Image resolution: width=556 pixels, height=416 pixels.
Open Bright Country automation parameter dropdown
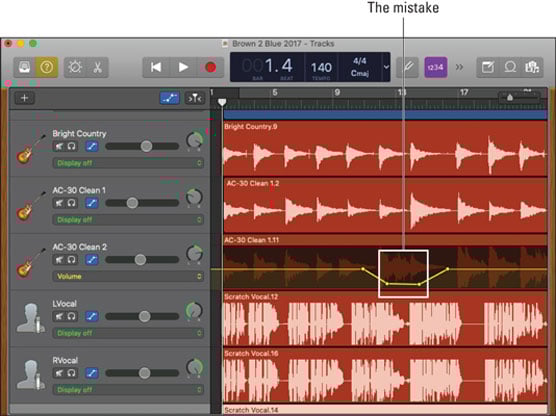(x=128, y=163)
